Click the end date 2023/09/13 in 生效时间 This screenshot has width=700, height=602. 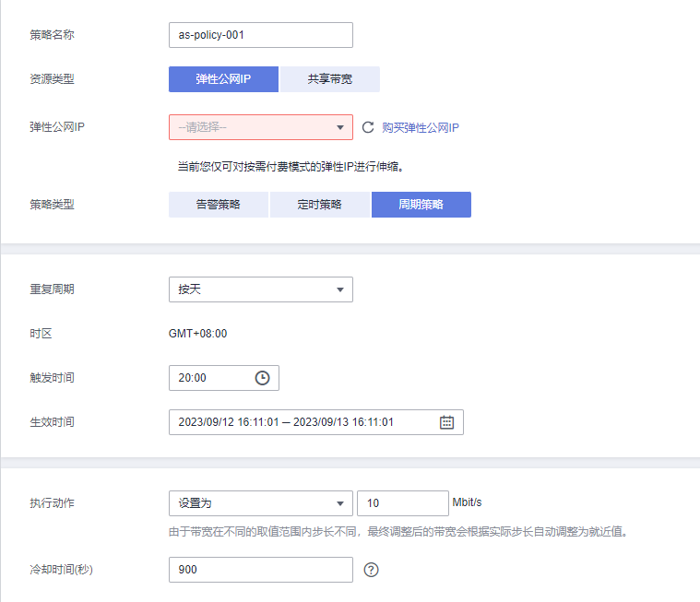click(x=343, y=422)
